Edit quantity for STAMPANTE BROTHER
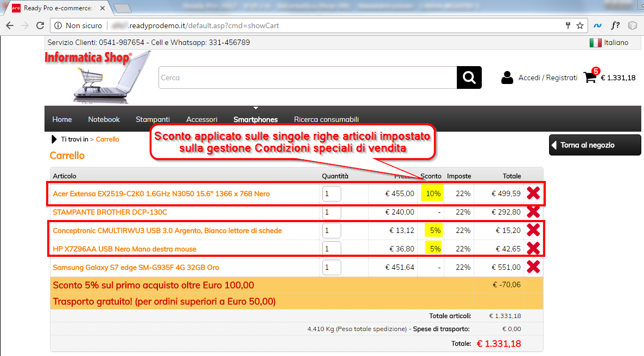644x356 pixels. click(331, 212)
